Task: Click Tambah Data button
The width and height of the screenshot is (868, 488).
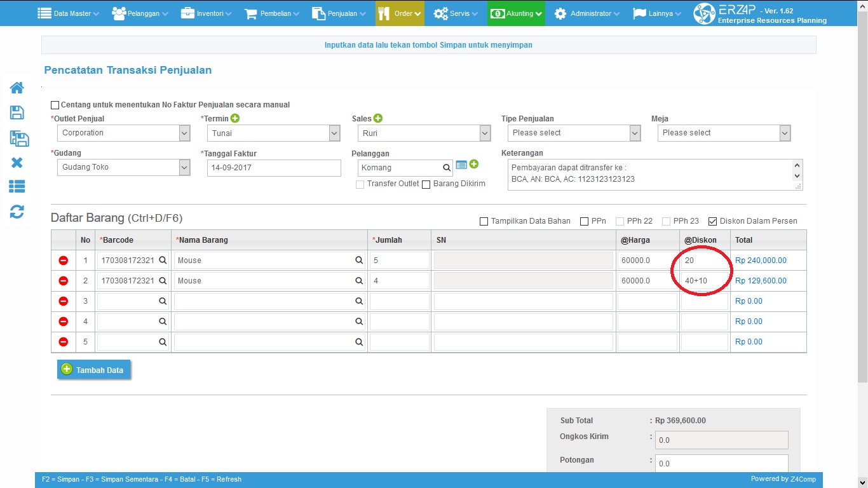Action: coord(94,370)
